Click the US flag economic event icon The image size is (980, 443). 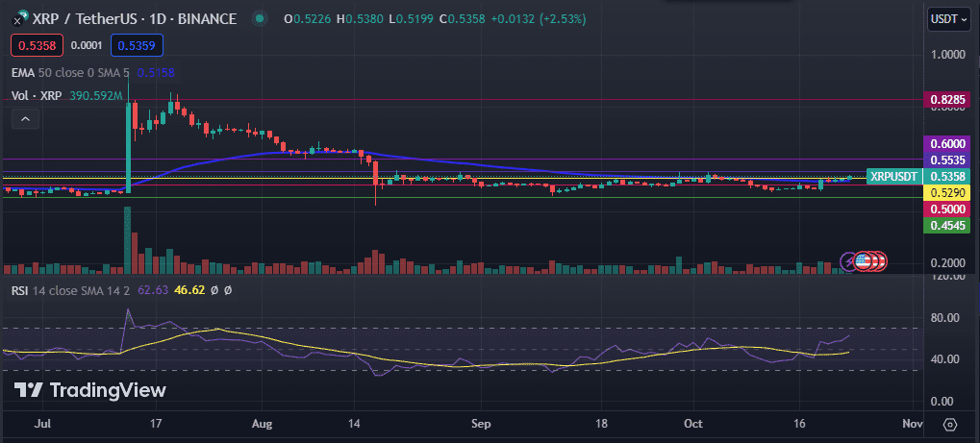(x=864, y=261)
